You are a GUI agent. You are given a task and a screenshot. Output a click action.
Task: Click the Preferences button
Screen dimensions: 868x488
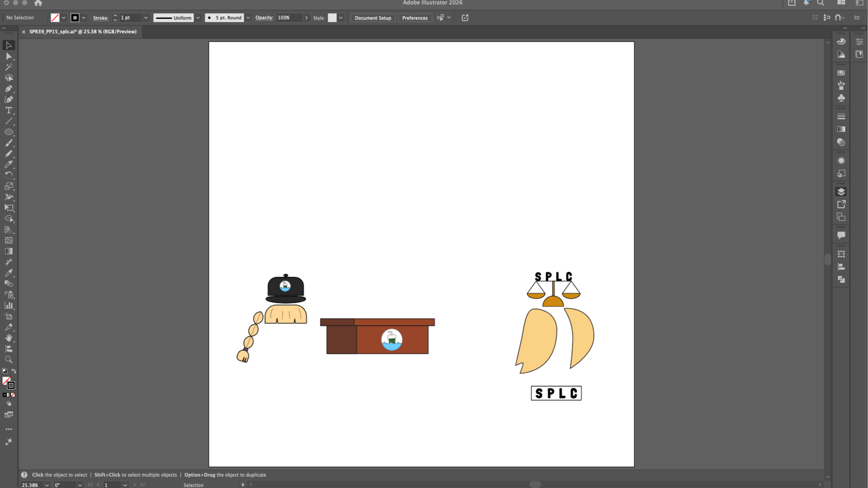[x=415, y=18]
